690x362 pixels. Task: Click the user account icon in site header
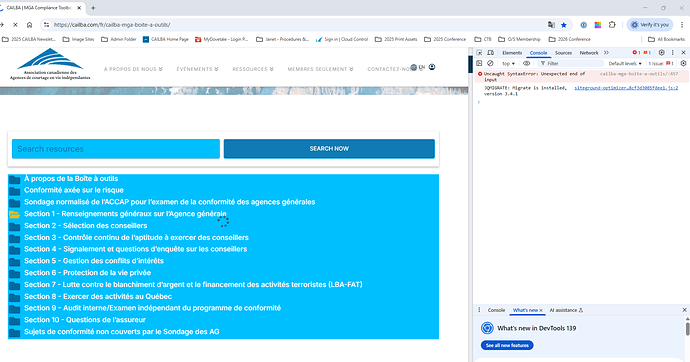(x=432, y=67)
